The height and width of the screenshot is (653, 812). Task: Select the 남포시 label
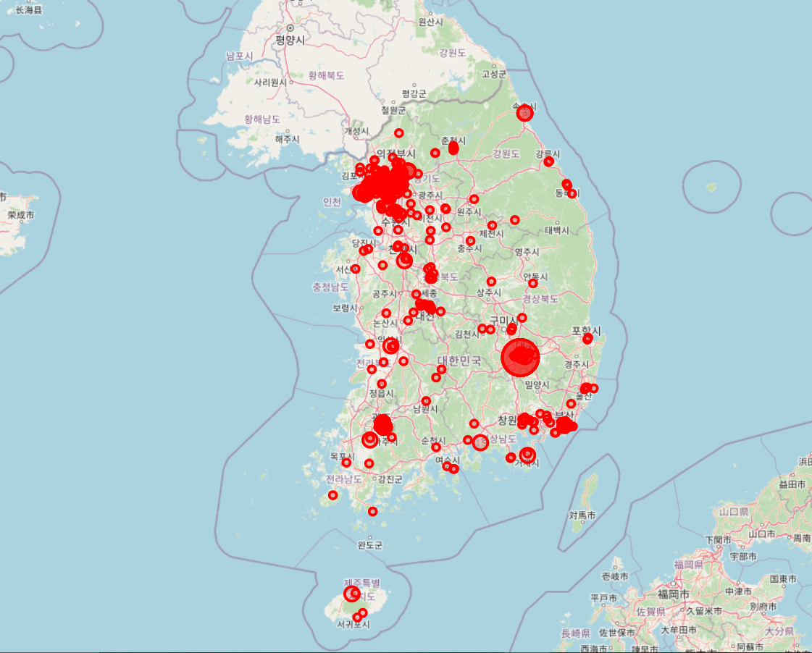click(x=239, y=56)
